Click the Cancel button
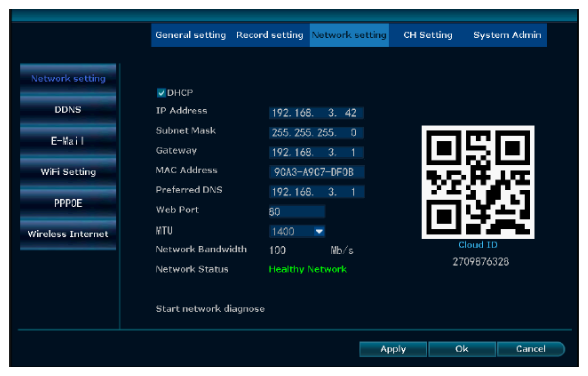Viewport: 588px width, 376px height. pos(531,349)
